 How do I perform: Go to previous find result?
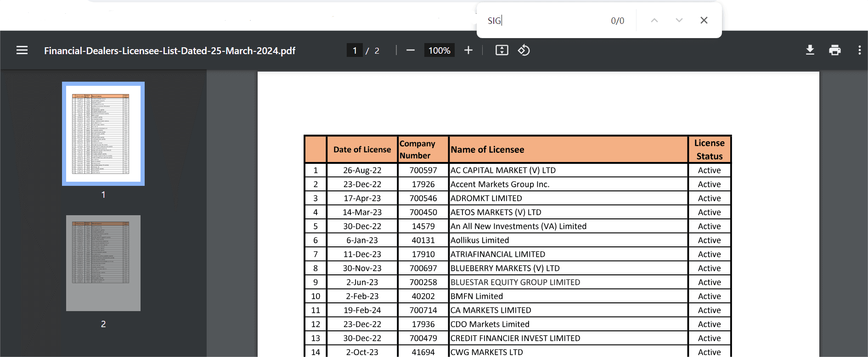pos(654,20)
